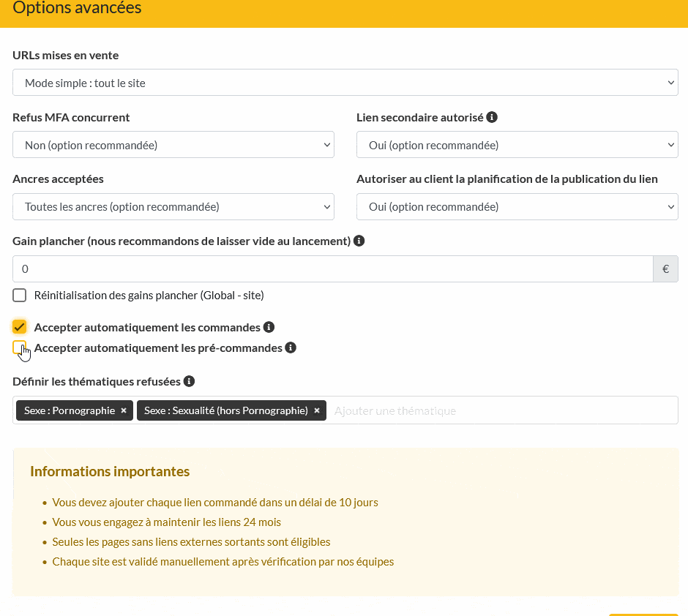This screenshot has width=688, height=616.
Task: Click info icon for Accepter automatiquement les commandes
Action: pyautogui.click(x=269, y=327)
